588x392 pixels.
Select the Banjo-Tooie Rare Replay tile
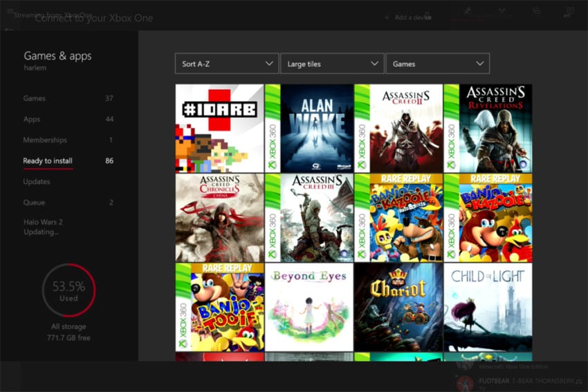pos(219,307)
